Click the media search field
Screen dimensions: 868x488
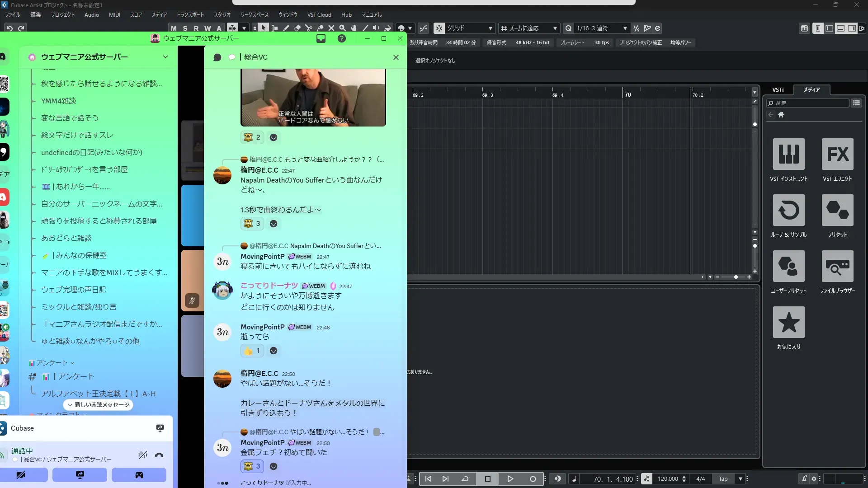pos(809,103)
